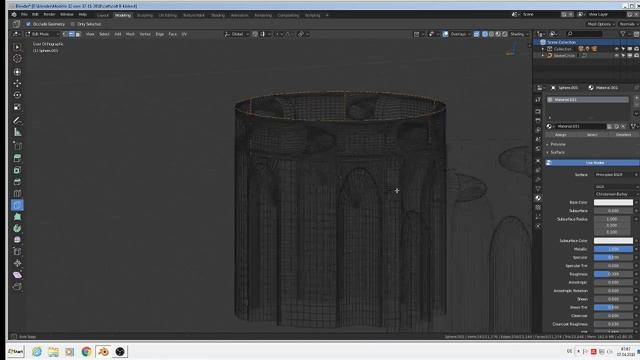
Task: Switch to rendered viewport shading
Action: tap(504, 34)
